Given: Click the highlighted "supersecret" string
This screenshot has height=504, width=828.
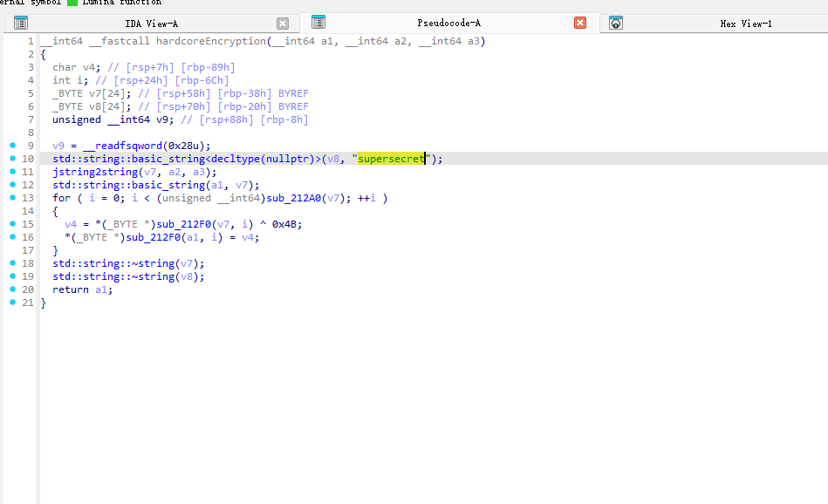Looking at the screenshot, I should click(391, 159).
